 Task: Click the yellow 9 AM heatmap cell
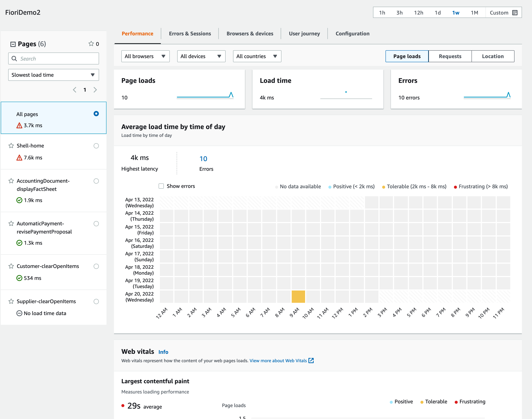(298, 297)
